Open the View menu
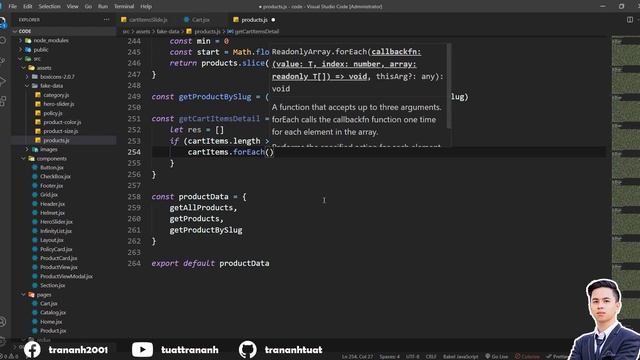This screenshot has width=640, height=360. [72, 6]
